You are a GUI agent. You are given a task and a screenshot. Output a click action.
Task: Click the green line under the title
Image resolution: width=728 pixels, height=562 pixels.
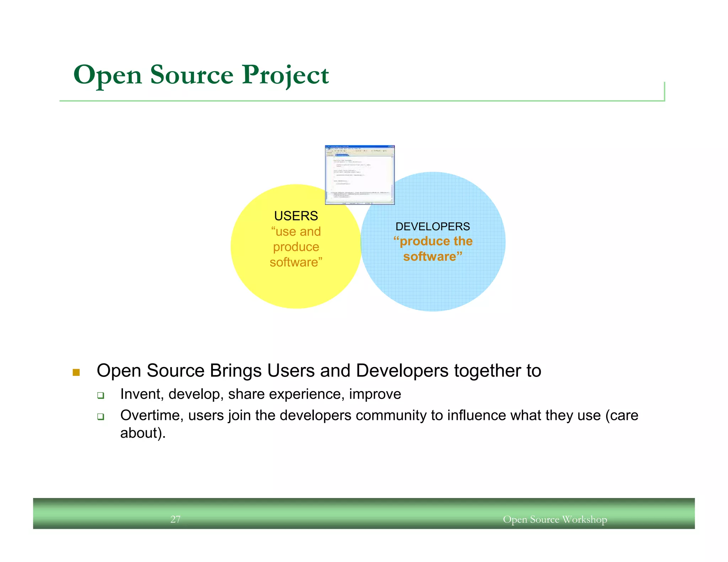pyautogui.click(x=355, y=101)
